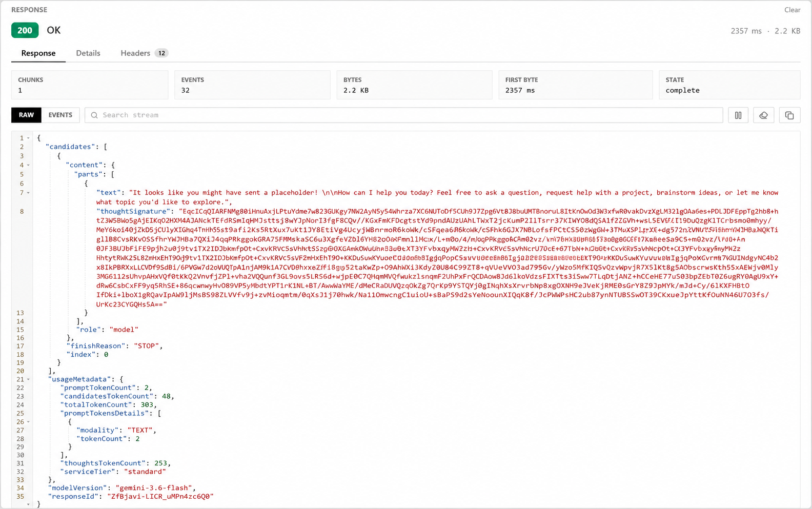Viewport: 812px width, 509px height.
Task: Click the EVENTS stat card showing 32
Action: click(x=252, y=85)
